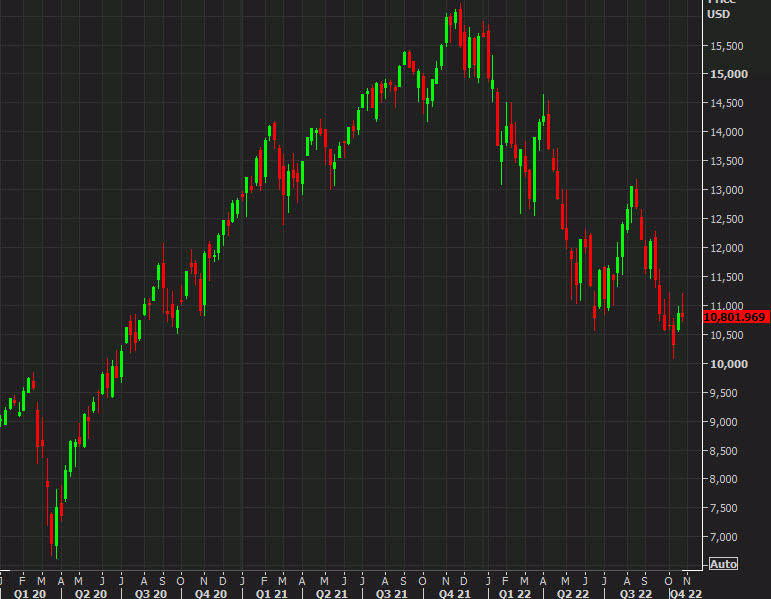
Task: Click the red 10,801.969 current price label
Action: click(x=736, y=317)
